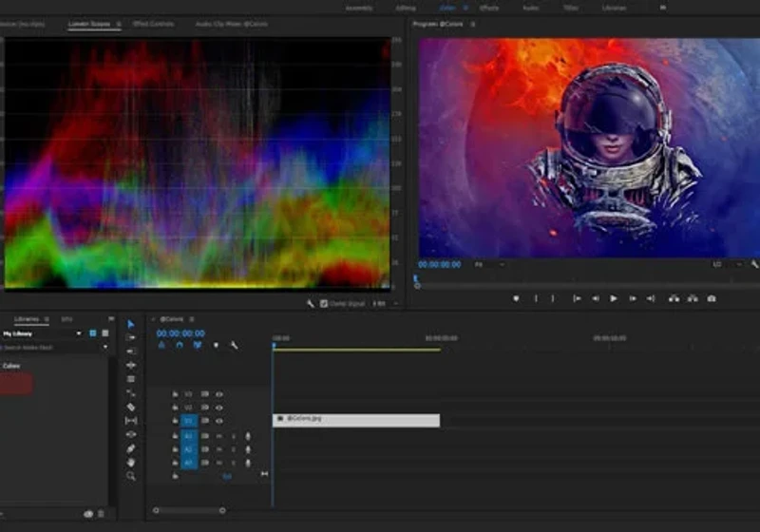Toggle V3 track output eye
760x532 pixels.
click(219, 394)
